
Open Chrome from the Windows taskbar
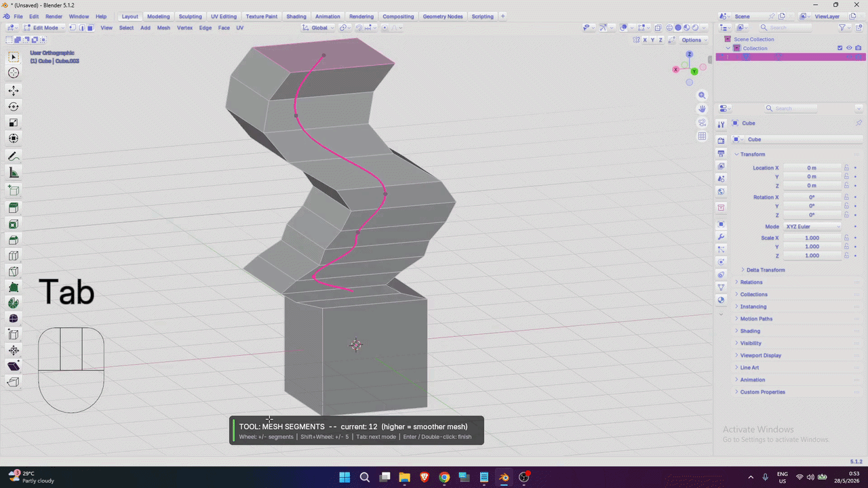[444, 477]
